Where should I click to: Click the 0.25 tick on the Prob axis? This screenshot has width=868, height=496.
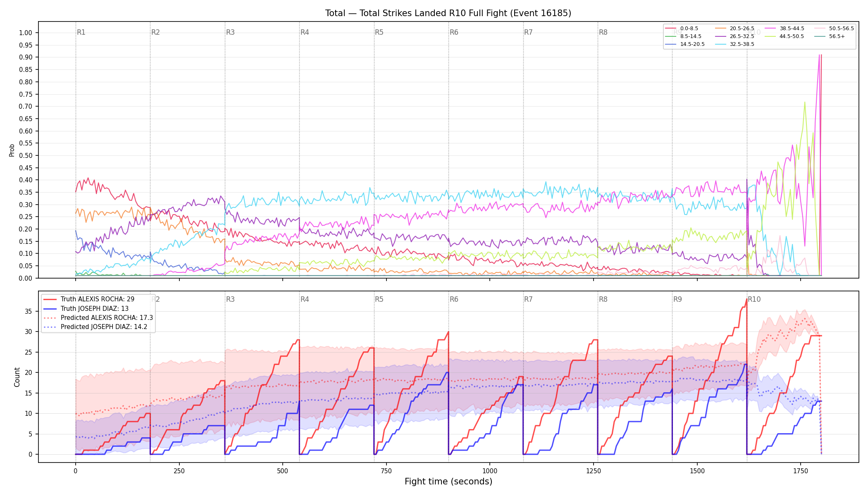(x=26, y=217)
